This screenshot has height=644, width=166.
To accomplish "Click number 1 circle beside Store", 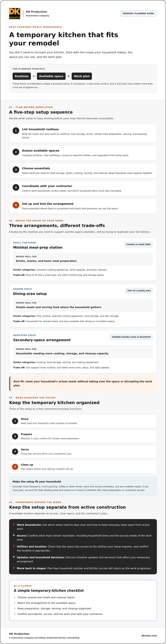I will tap(15, 421).
